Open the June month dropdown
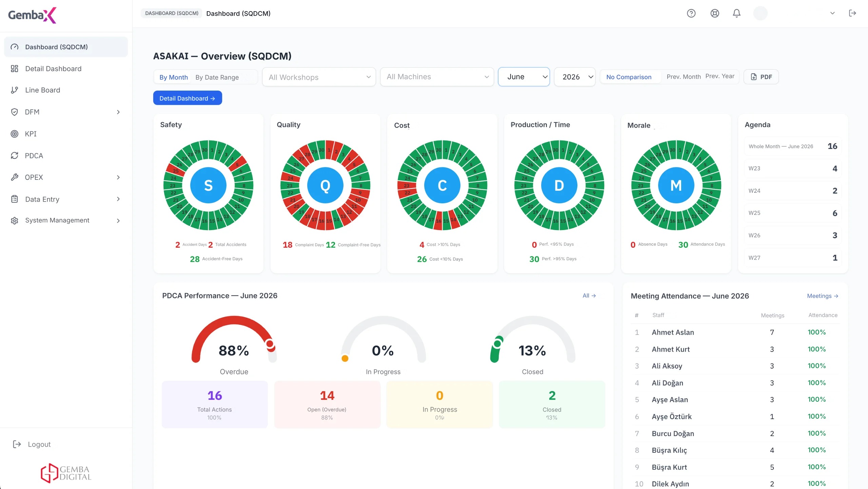 click(x=524, y=77)
